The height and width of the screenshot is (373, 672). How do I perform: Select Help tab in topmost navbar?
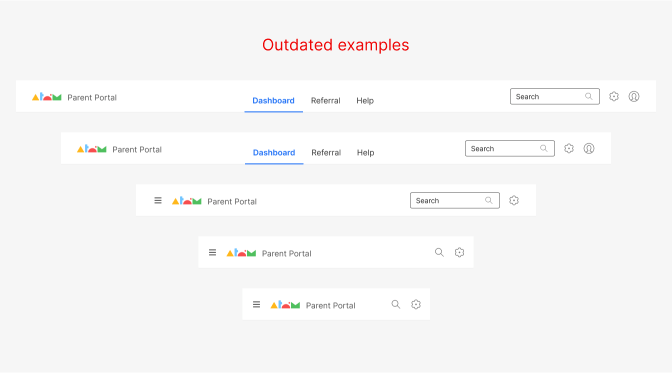tap(365, 101)
